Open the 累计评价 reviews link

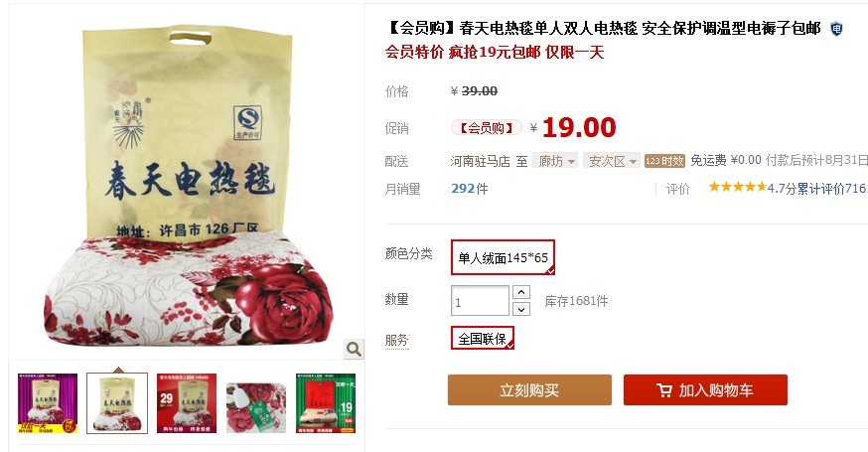(831, 189)
